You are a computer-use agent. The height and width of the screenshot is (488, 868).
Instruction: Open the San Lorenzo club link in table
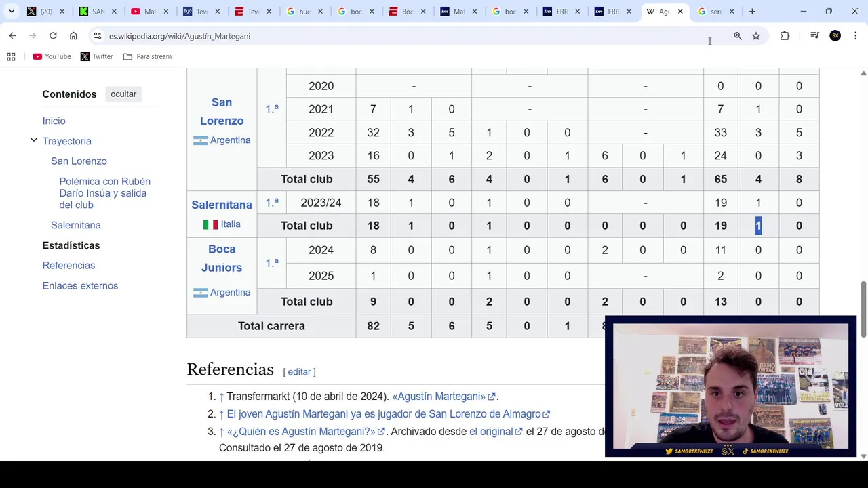point(222,111)
